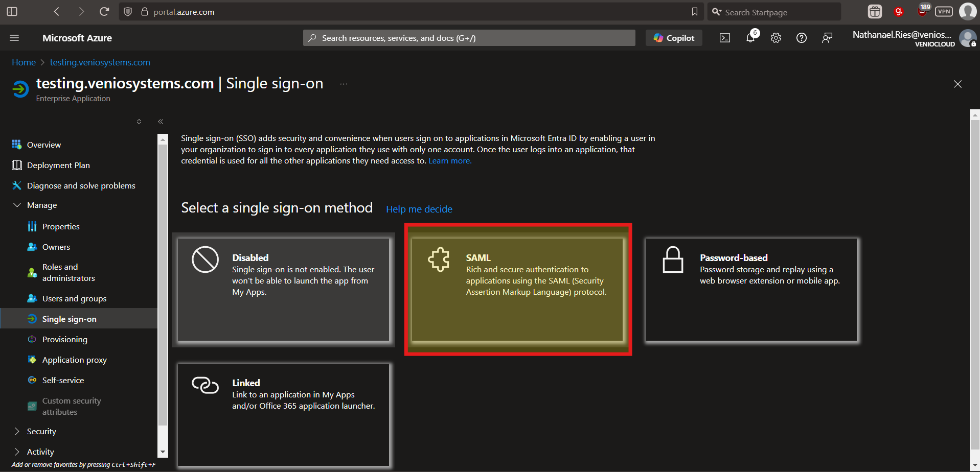
Task: Open the browser profile avatar
Action: pyautogui.click(x=968, y=11)
